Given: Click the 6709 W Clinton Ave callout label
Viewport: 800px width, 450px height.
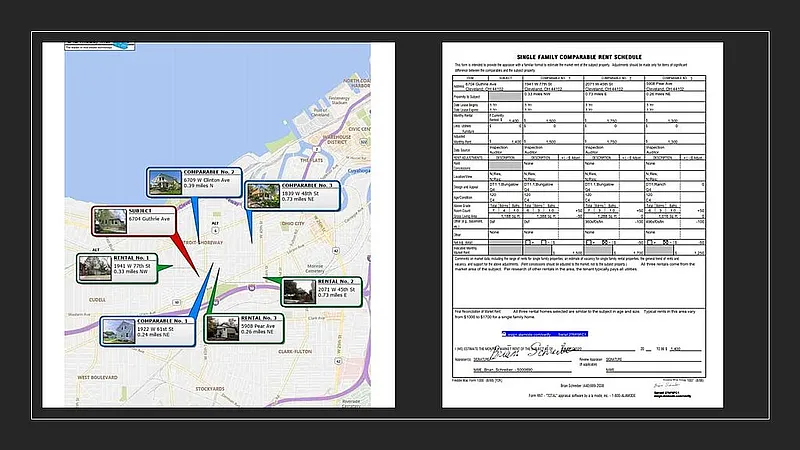Looking at the screenshot, I should point(208,179).
